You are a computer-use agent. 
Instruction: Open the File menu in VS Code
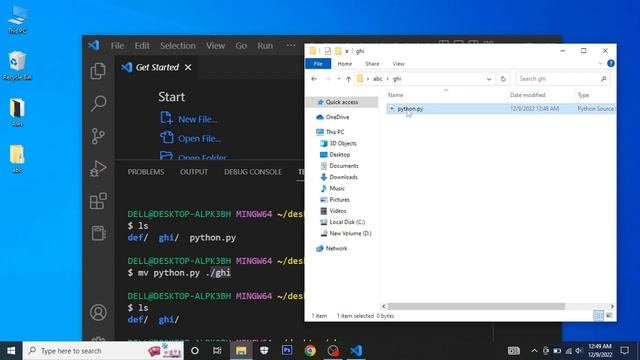(x=117, y=46)
